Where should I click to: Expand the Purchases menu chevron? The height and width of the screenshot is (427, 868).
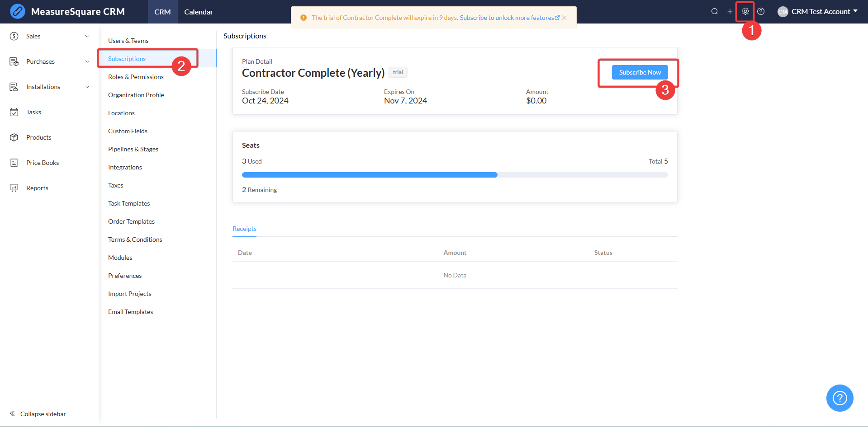pos(87,61)
